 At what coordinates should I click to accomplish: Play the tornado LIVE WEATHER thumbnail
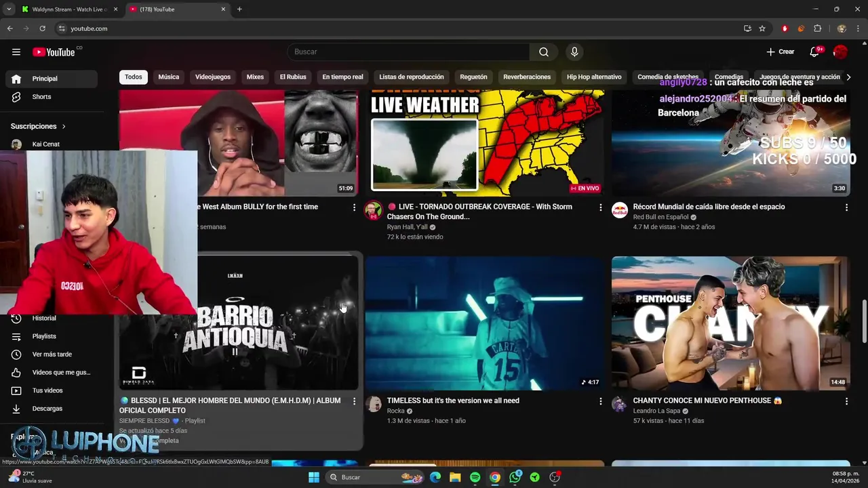point(484,143)
